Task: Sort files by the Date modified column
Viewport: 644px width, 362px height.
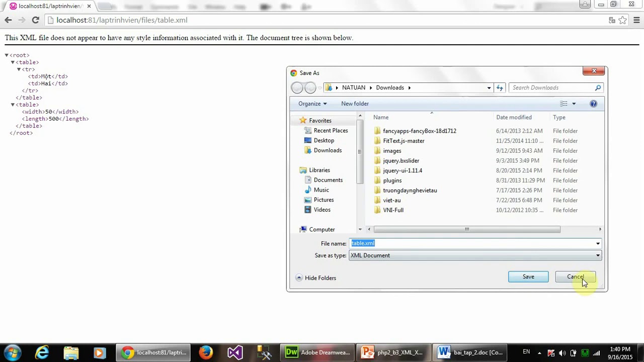Action: [514, 117]
